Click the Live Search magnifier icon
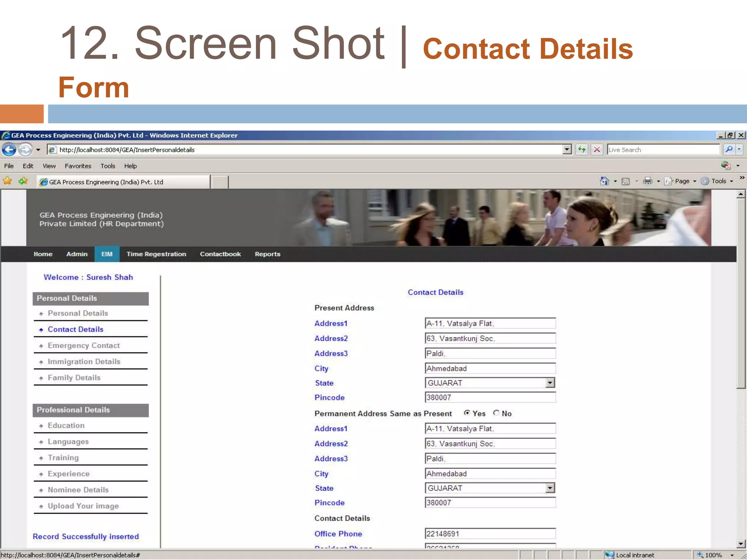Screen dimensions: 747x560 729,149
